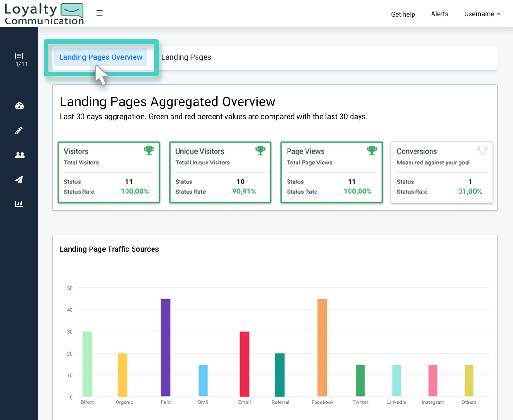This screenshot has height=420, width=513.
Task: Toggle the hamburger menu button
Action: pyautogui.click(x=99, y=13)
